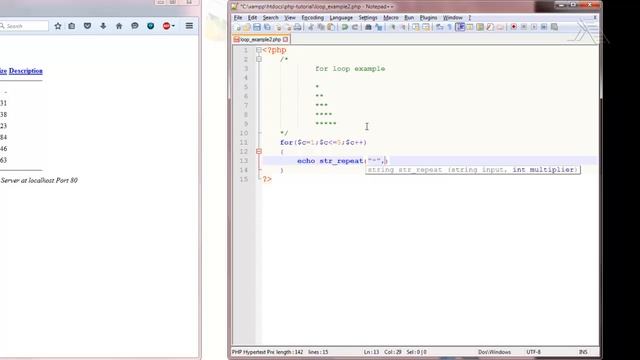
Task: Click the for($c=1;$c<=5;$c++) code line
Action: [x=323, y=142]
